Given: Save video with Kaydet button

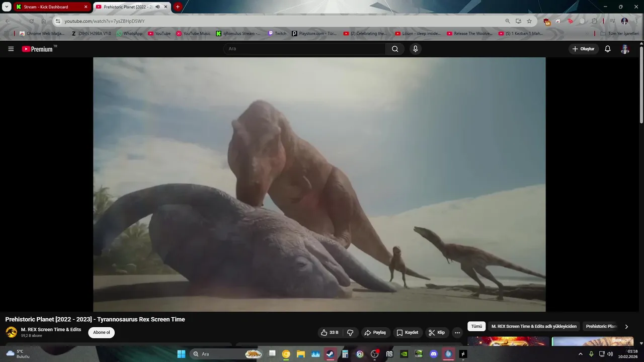Looking at the screenshot, I should (407, 332).
